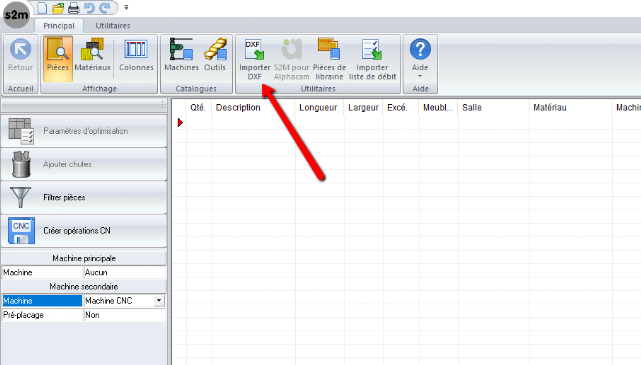Screen dimensions: 641x365
Task: Click Ajouter chutes button
Action: pos(84,164)
